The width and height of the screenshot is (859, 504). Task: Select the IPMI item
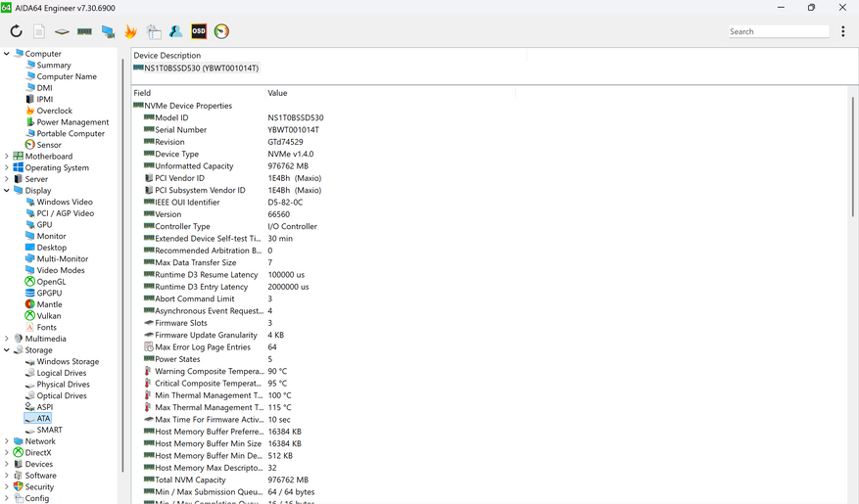pyautogui.click(x=45, y=99)
